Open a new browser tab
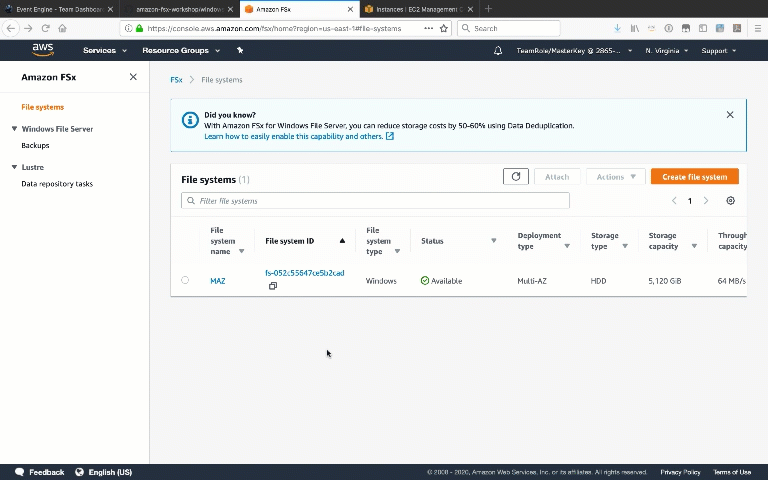Image resolution: width=768 pixels, height=480 pixels. pyautogui.click(x=488, y=9)
